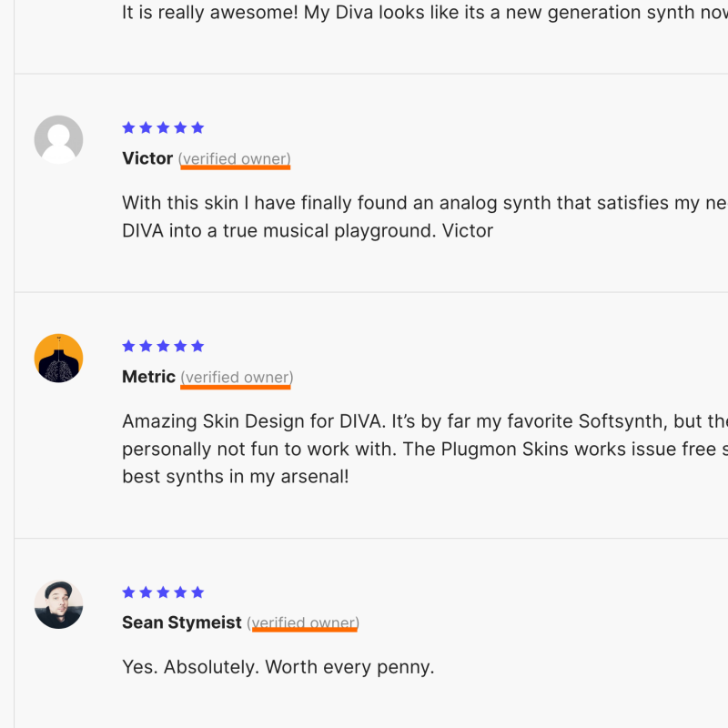Viewport: 728px width, 728px height.
Task: Click Metric's orange avatar image
Action: (x=58, y=359)
